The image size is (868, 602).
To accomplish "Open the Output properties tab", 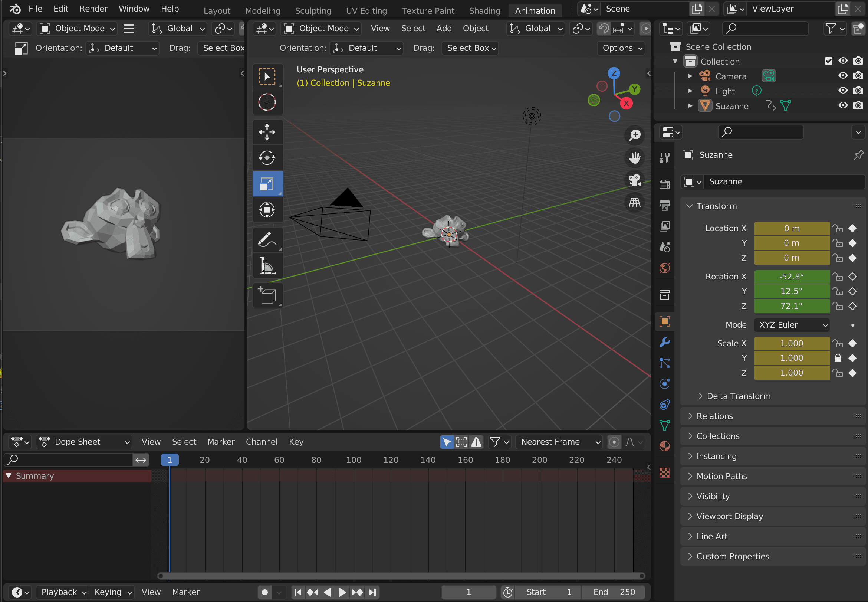I will pos(664,206).
